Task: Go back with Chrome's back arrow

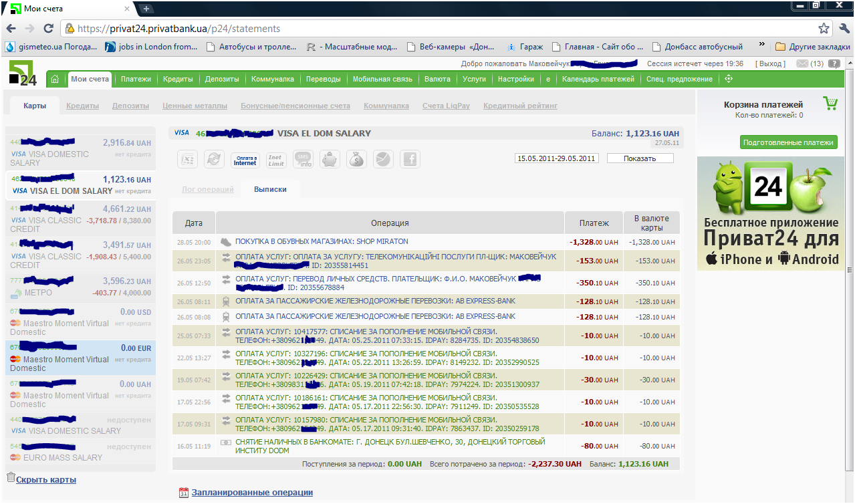Action: pyautogui.click(x=11, y=29)
